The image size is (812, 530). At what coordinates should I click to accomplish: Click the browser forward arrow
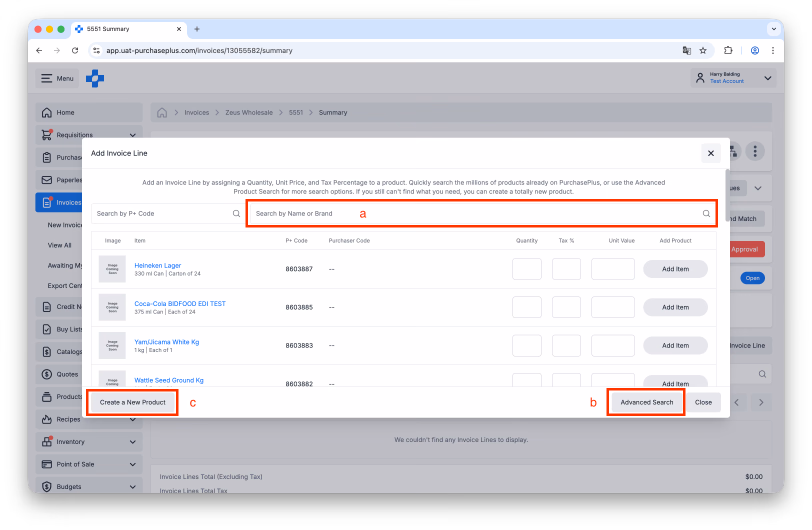[x=57, y=50]
